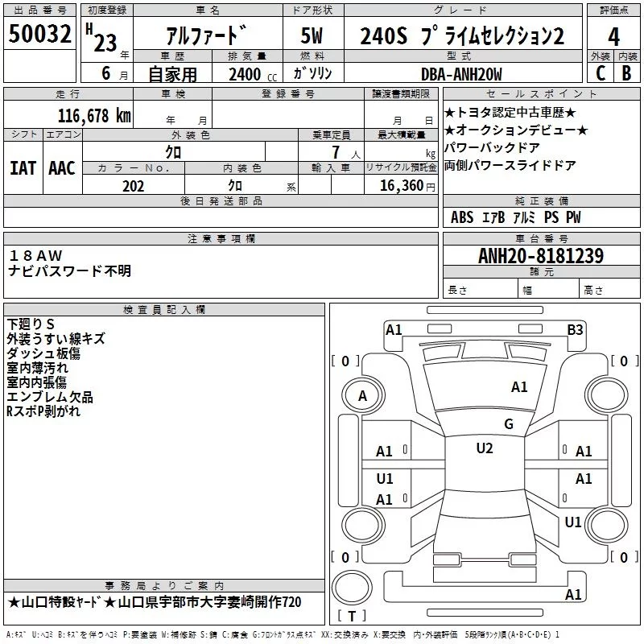The width and height of the screenshot is (644, 644).
Task: Click the spare tire circle above T
Action: click(352, 587)
